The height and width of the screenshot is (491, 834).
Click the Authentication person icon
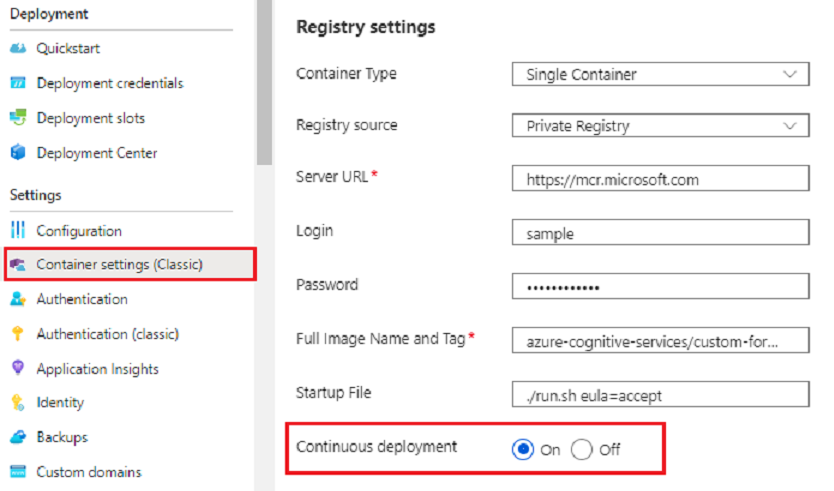pyautogui.click(x=17, y=299)
